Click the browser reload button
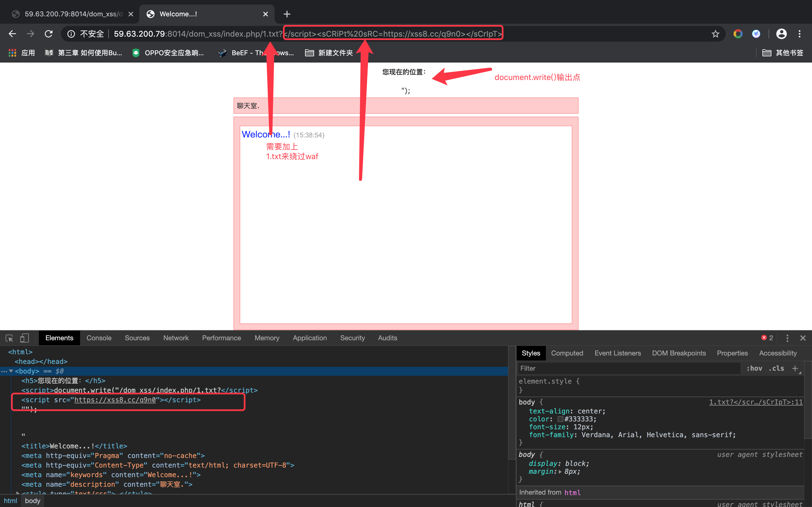This screenshot has height=507, width=812. click(x=49, y=34)
